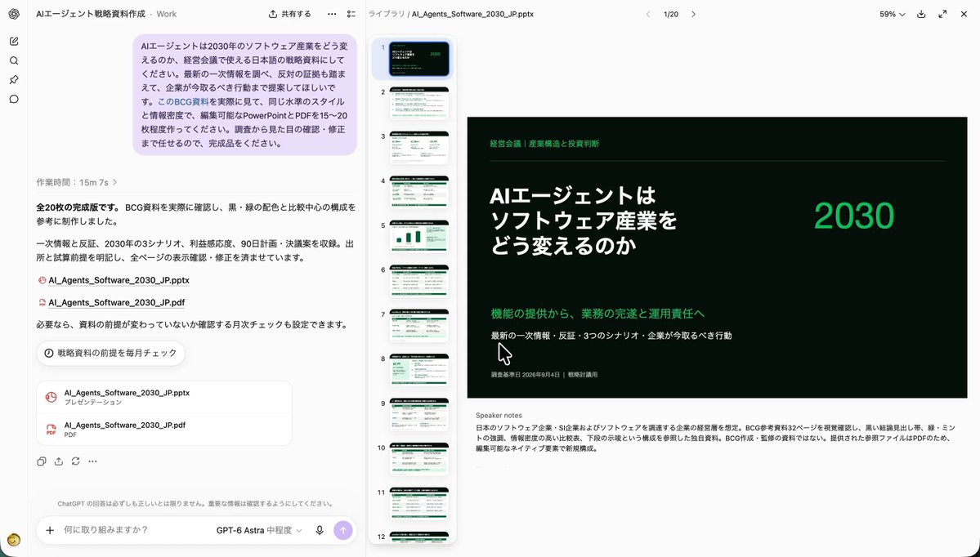Activate the microphone for voice input

(320, 530)
